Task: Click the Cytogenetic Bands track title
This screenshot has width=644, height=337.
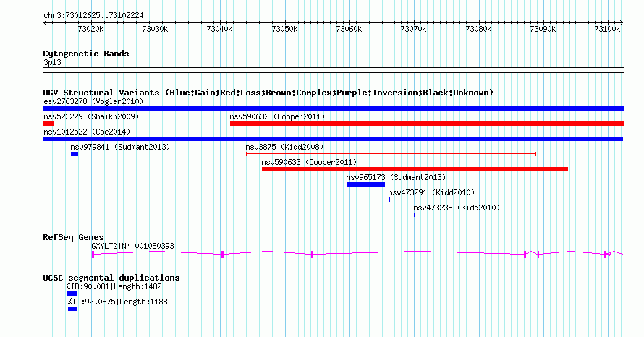Action: (86, 54)
